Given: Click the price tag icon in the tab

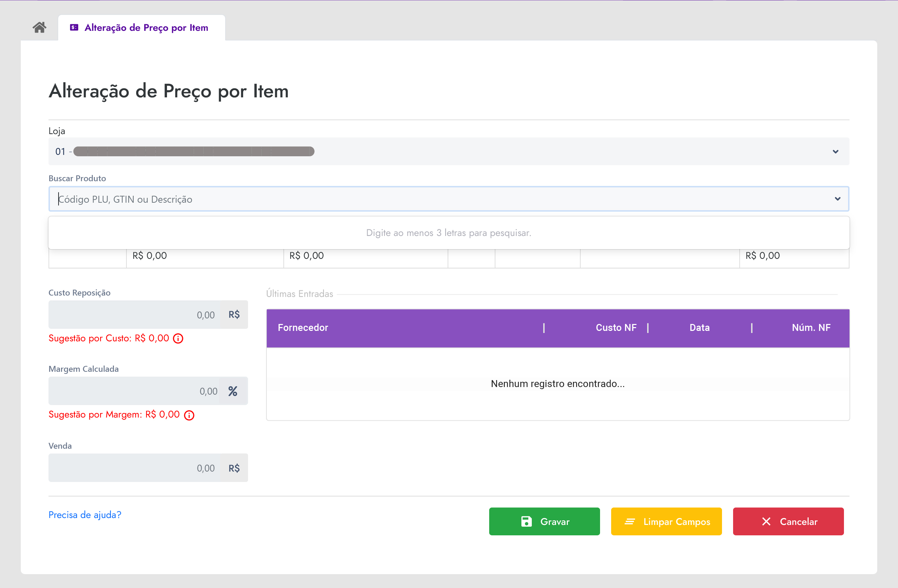Looking at the screenshot, I should click(x=74, y=28).
